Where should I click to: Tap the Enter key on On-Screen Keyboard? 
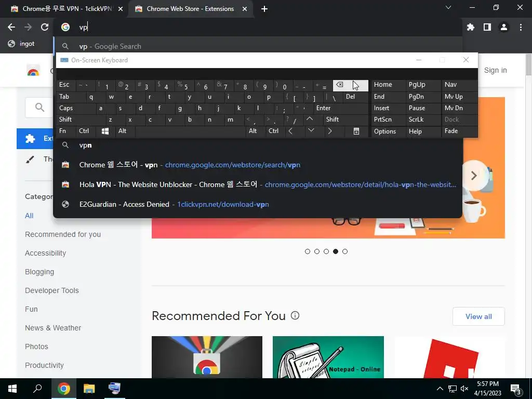(x=340, y=108)
